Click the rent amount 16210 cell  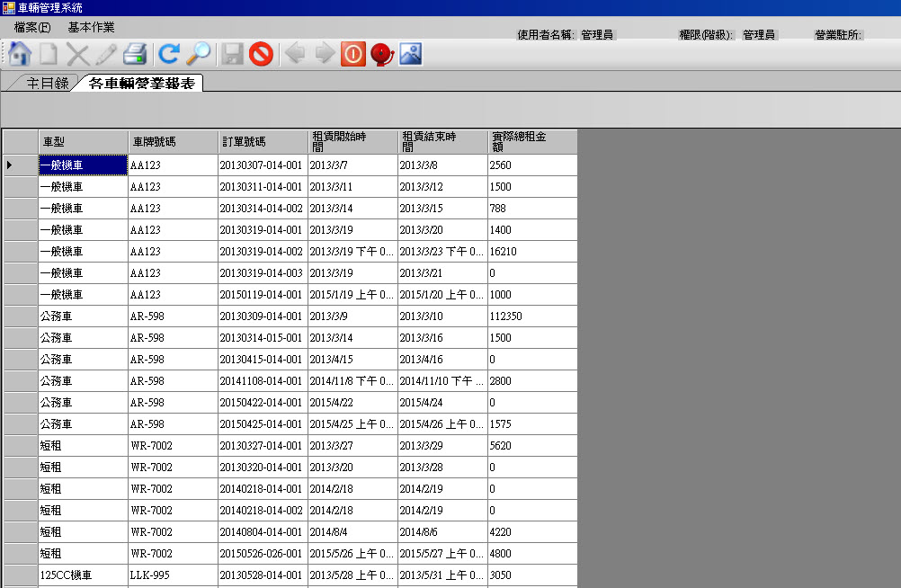532,251
